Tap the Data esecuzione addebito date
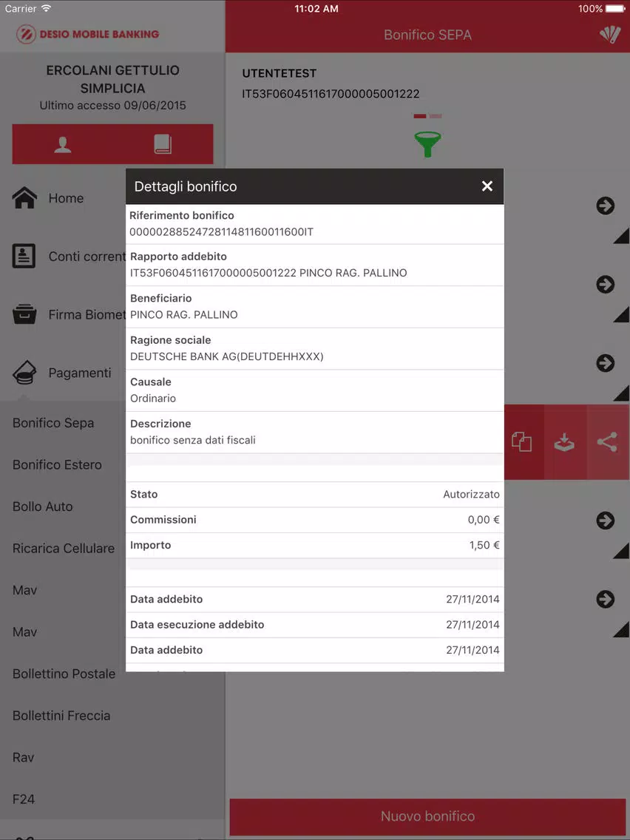Viewport: 630px width, 840px height. 472,624
